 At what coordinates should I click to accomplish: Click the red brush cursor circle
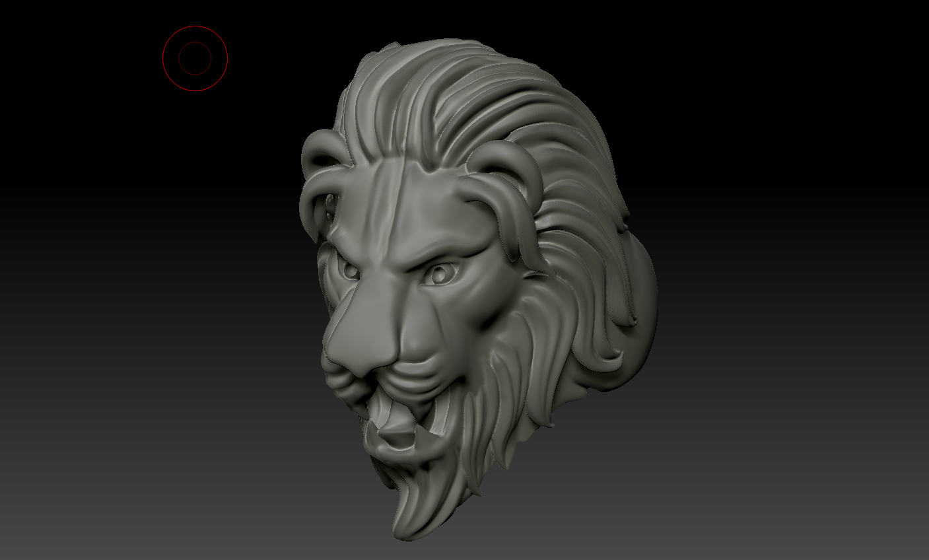tap(195, 57)
